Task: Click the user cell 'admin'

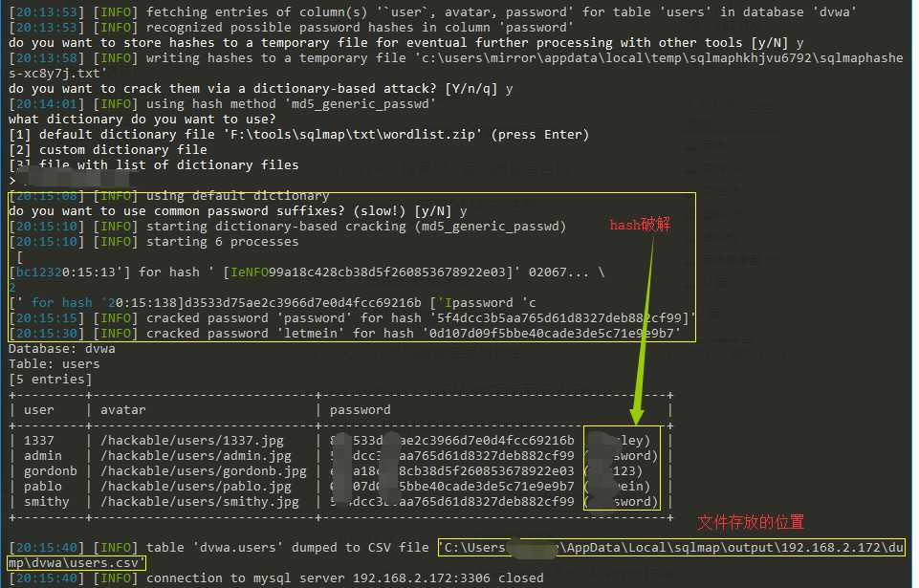Action: (x=42, y=455)
